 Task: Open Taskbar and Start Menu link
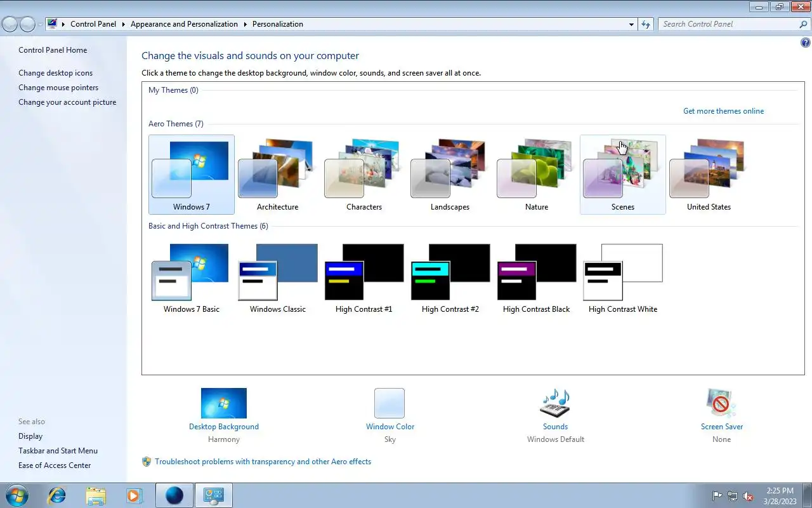58,451
